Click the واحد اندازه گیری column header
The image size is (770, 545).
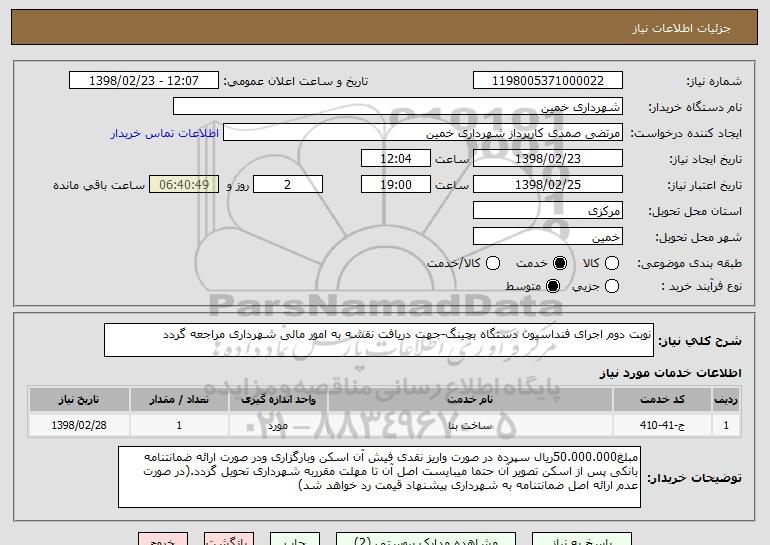click(278, 400)
